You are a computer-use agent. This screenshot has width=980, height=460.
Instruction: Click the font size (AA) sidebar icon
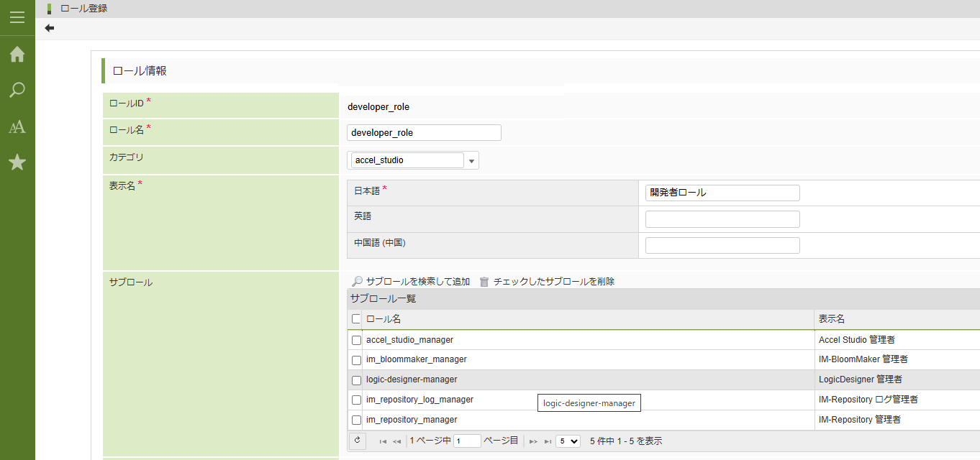[x=17, y=127]
